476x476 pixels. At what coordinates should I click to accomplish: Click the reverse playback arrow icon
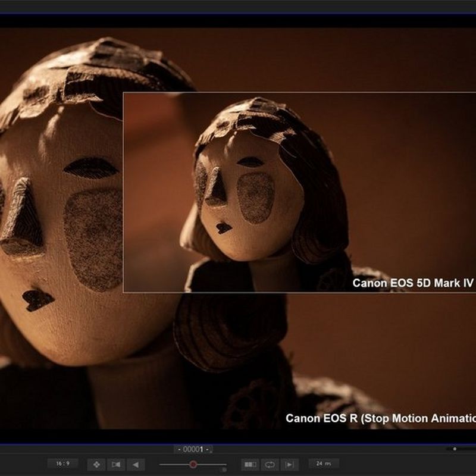click(x=136, y=463)
